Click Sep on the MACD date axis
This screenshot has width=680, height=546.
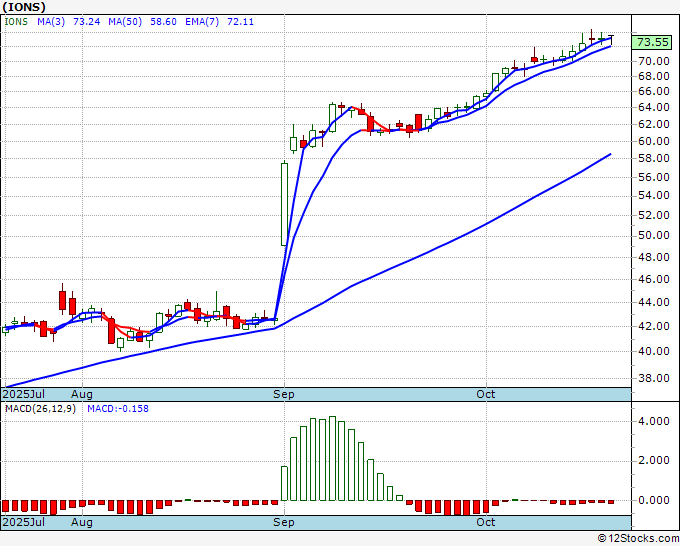(284, 522)
